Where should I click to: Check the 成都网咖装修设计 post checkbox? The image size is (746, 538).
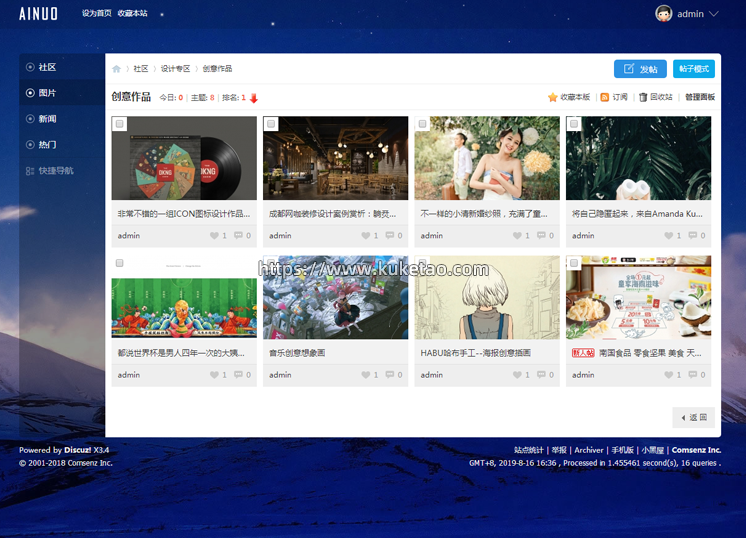pyautogui.click(x=271, y=124)
